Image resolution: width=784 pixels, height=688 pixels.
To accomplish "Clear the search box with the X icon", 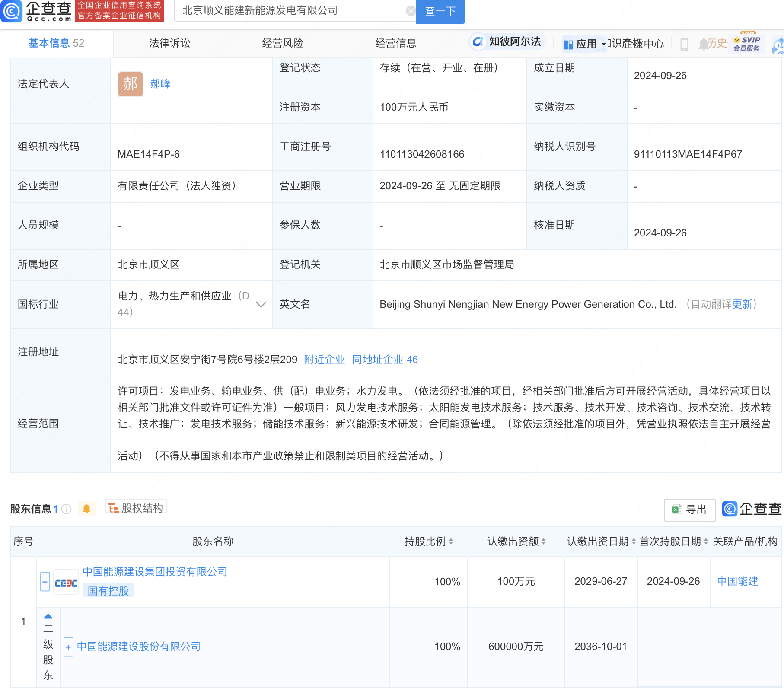I will (411, 11).
